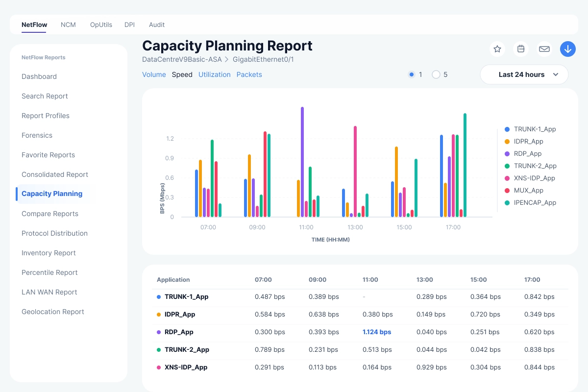Toggle TRUNK-1_App in the chart legend
Screen dimensions: 588x392
[x=530, y=129]
